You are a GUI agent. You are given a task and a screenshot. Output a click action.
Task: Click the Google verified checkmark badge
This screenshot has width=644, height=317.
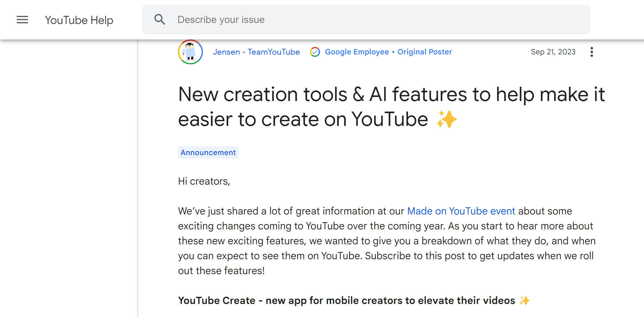point(315,52)
